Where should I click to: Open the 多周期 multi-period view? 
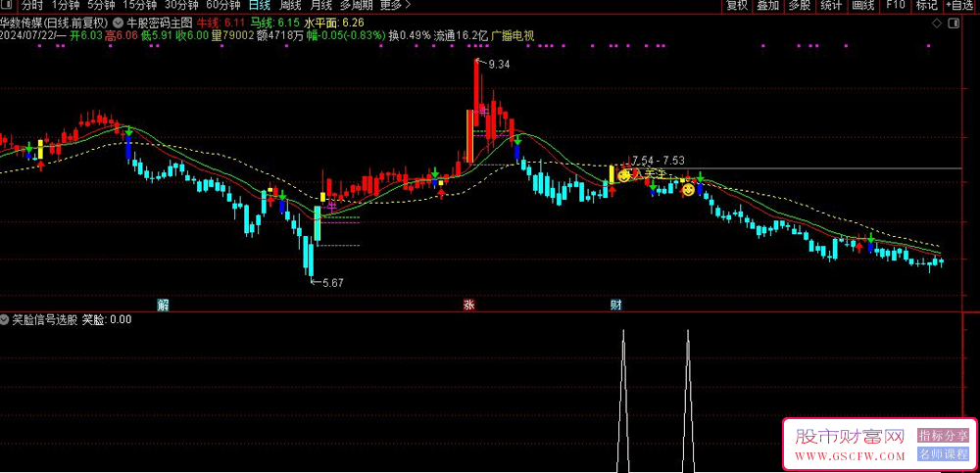[357, 6]
